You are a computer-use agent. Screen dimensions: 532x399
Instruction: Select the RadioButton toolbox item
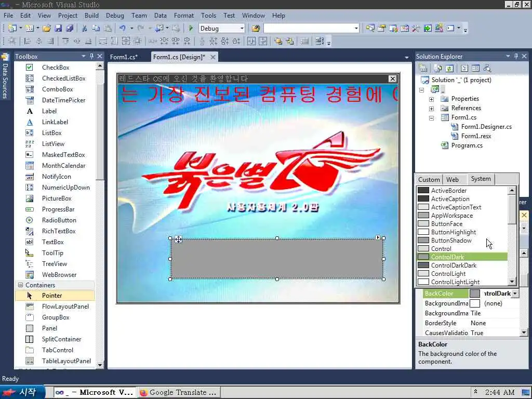coord(54,220)
